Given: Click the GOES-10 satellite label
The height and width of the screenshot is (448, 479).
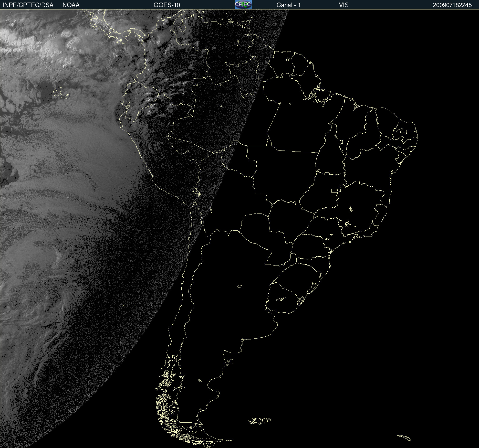Looking at the screenshot, I should pos(167,5).
